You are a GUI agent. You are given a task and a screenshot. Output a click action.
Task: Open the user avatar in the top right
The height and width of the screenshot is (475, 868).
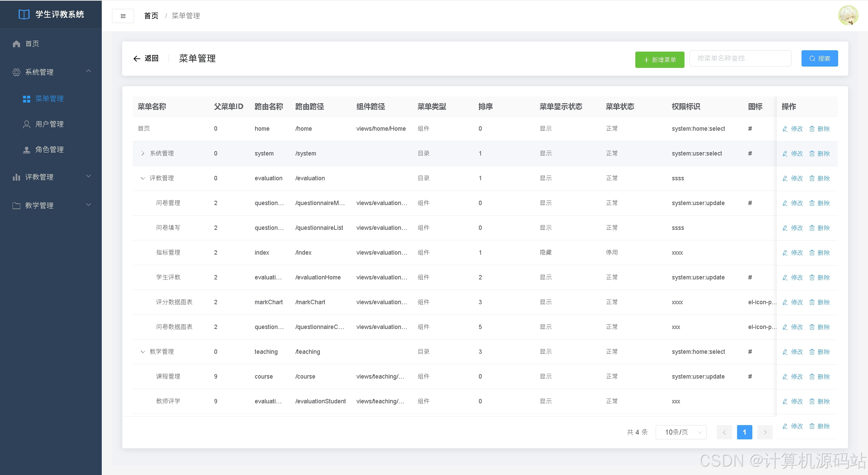pyautogui.click(x=848, y=15)
